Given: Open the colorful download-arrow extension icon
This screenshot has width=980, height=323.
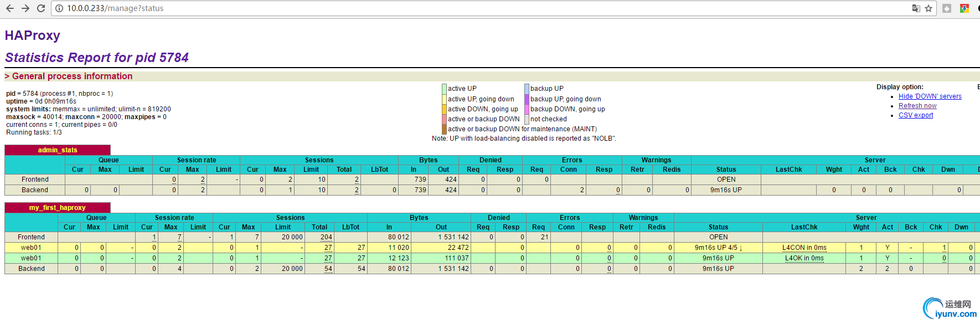Looking at the screenshot, I should pyautogui.click(x=964, y=8).
